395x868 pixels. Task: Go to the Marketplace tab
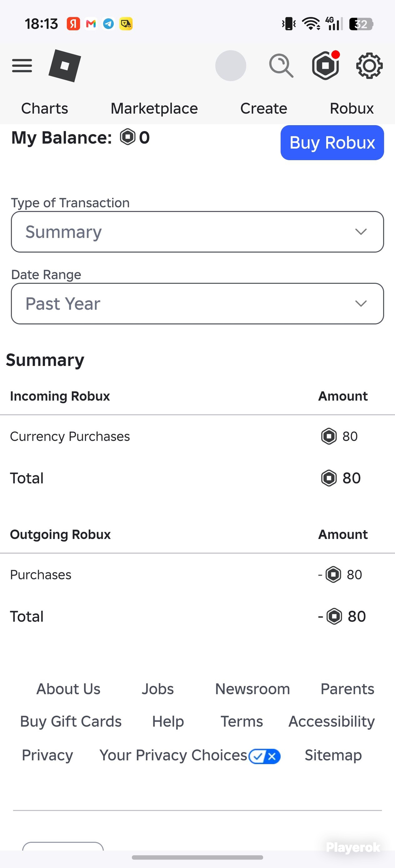coord(154,109)
